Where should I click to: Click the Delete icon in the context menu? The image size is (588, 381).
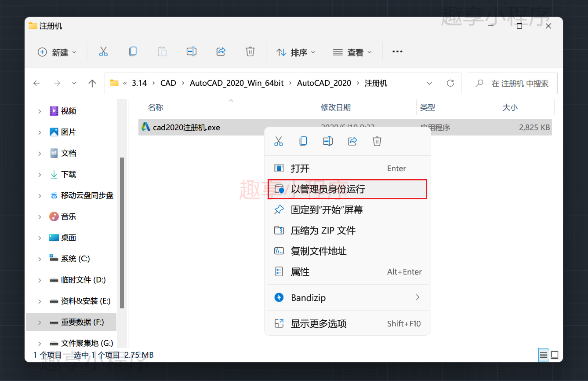click(377, 141)
